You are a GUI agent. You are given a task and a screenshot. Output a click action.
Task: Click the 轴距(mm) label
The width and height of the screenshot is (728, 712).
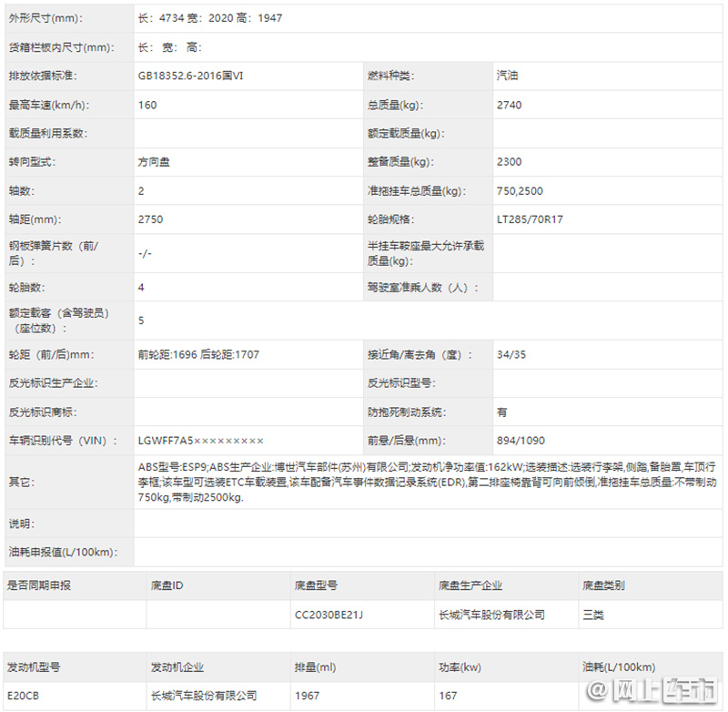pyautogui.click(x=35, y=219)
